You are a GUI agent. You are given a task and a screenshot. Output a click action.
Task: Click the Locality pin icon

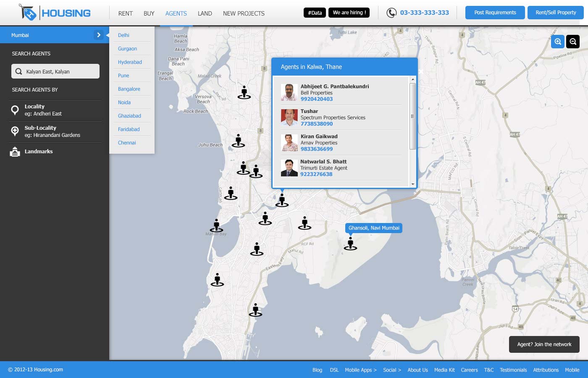coord(15,110)
